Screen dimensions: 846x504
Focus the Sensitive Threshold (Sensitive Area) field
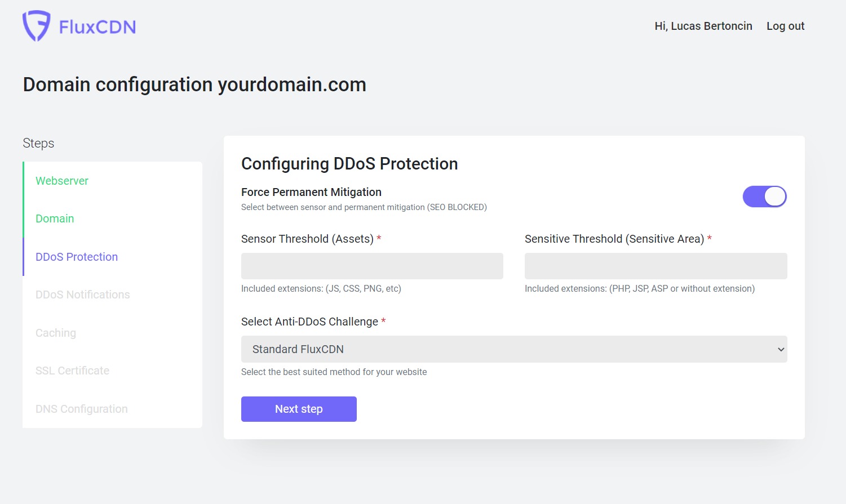[655, 266]
